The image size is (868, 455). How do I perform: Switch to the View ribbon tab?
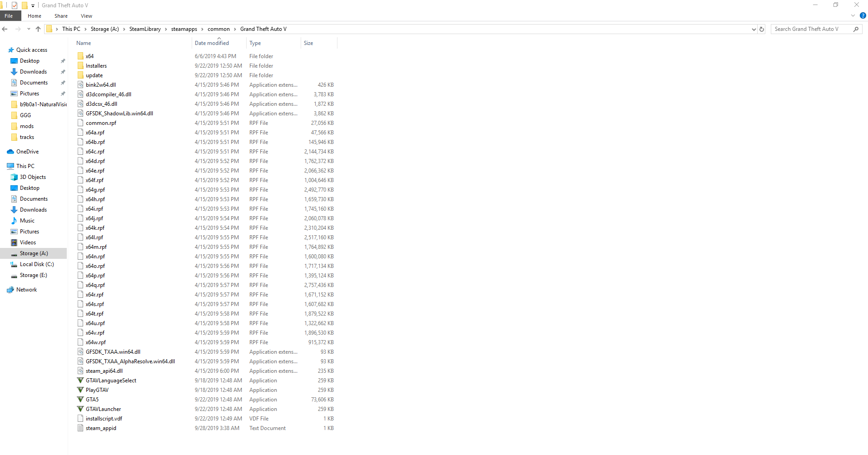pyautogui.click(x=86, y=16)
